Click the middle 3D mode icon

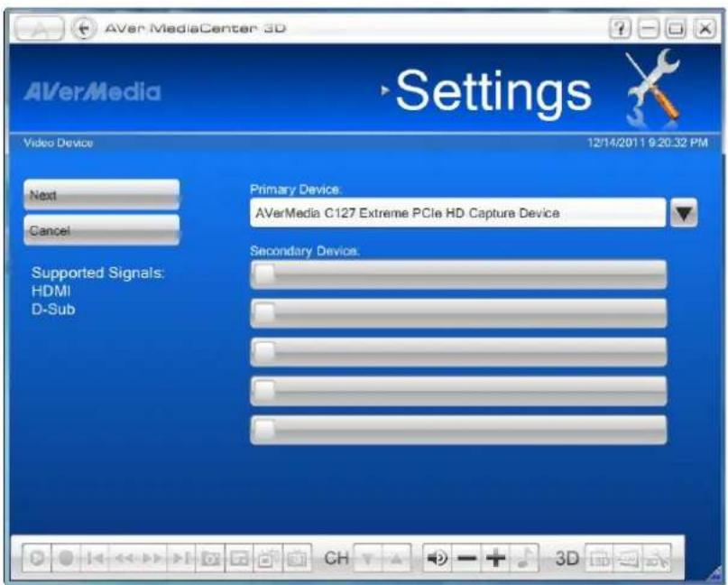pos(628,558)
